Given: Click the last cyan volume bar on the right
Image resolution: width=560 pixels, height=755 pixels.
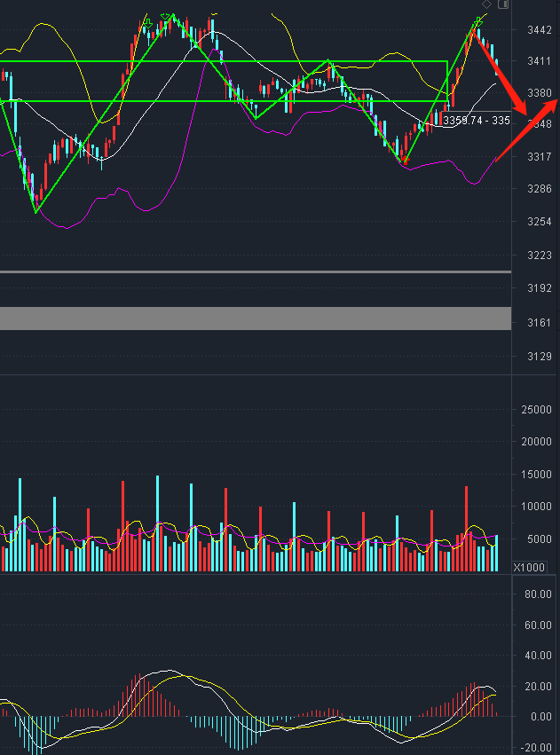Looking at the screenshot, I should tap(496, 553).
